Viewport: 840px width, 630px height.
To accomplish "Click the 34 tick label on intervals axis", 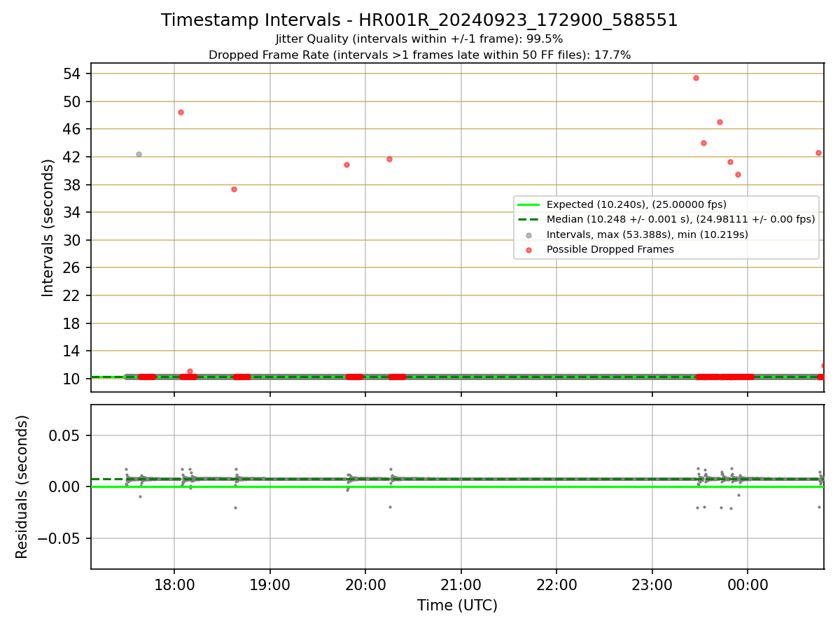I will point(73,212).
